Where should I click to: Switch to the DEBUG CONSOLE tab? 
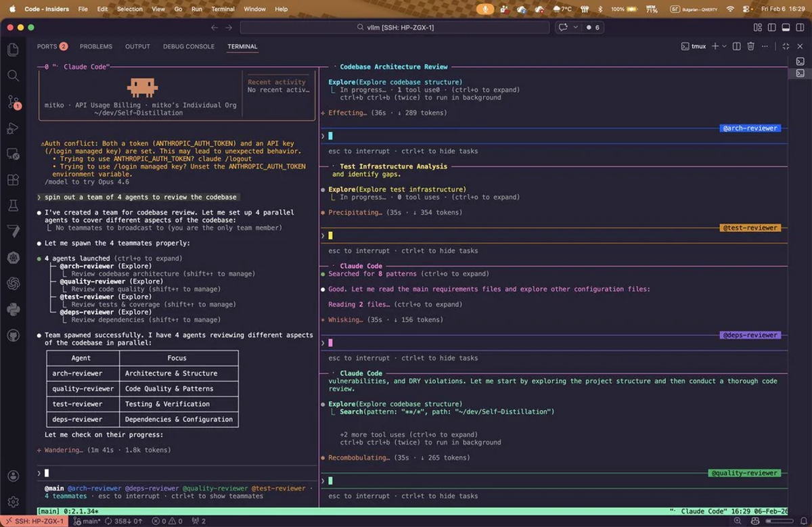click(x=189, y=47)
